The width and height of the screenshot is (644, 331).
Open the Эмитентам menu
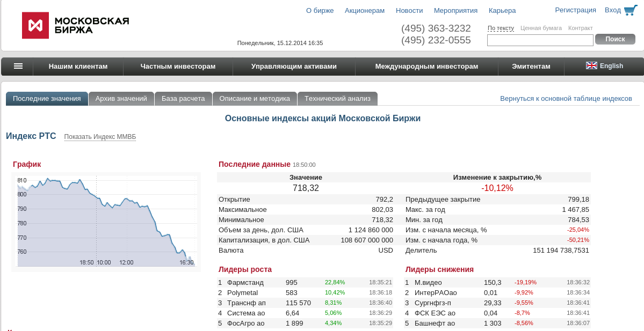pos(531,67)
